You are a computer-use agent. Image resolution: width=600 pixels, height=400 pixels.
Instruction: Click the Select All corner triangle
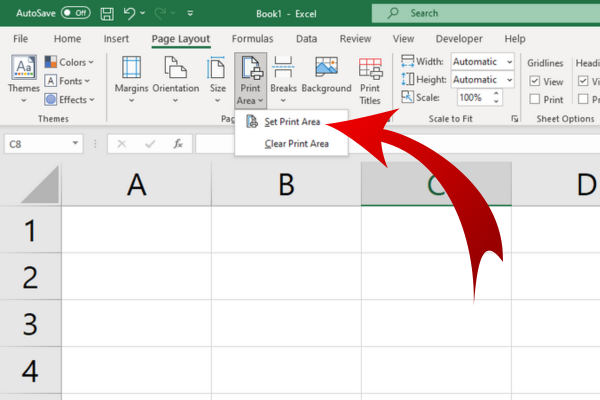tap(40, 184)
